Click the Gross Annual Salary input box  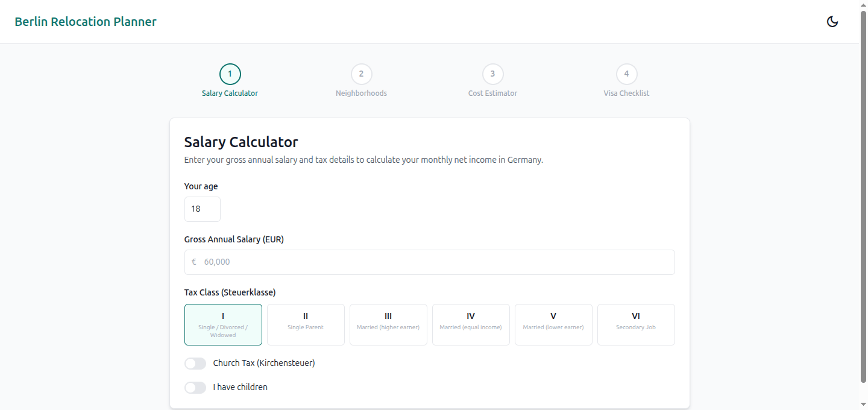[429, 262]
